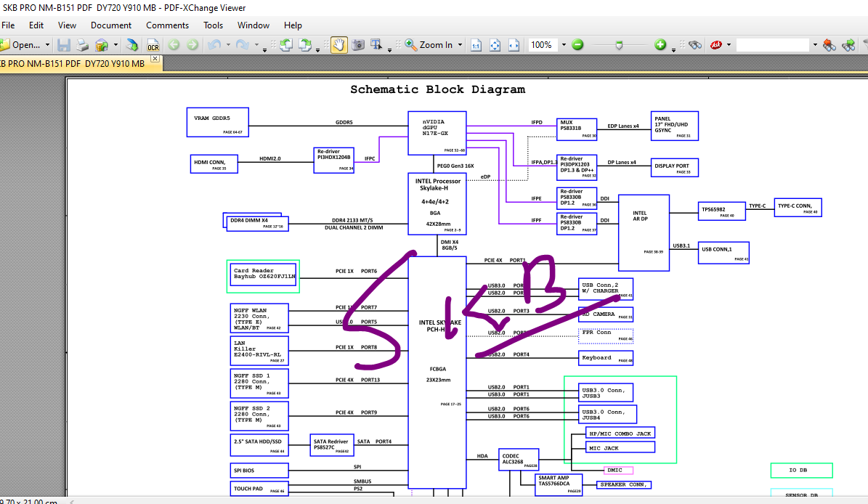Click the green minus zoom out button

(x=577, y=45)
